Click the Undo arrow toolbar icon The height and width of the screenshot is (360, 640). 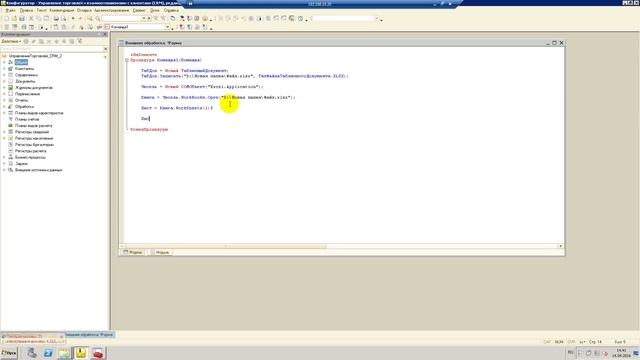[73, 18]
